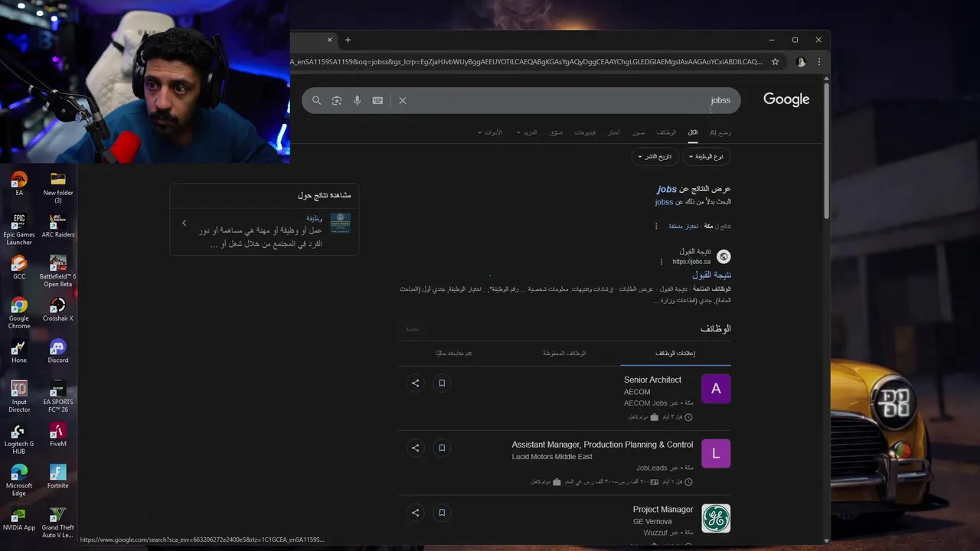
Task: Open three-dot menu beside location results line
Action: 656,227
